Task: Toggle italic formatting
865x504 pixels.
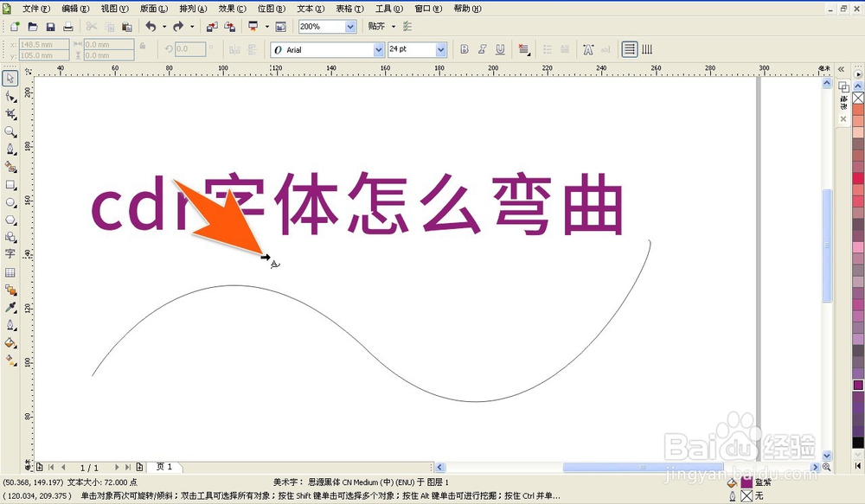Action: pos(482,49)
